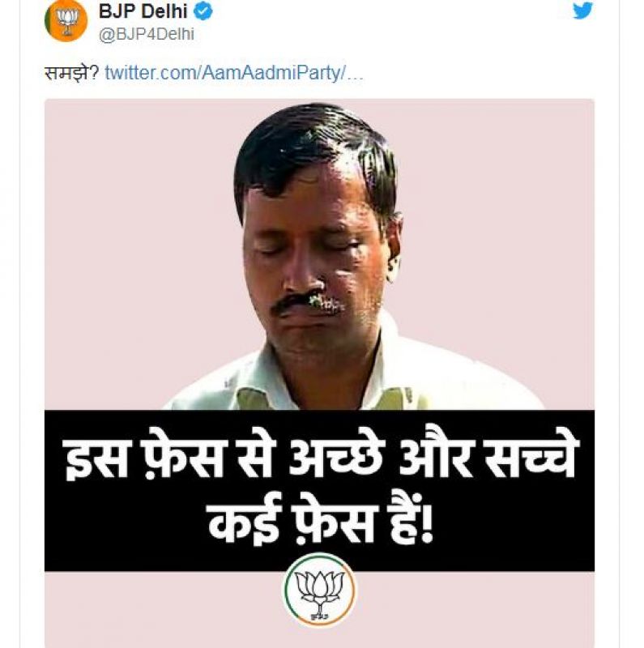This screenshot has height=648, width=644.
Task: Open the twitter.com/AamAadmiParty link
Action: pyautogui.click(x=234, y=73)
